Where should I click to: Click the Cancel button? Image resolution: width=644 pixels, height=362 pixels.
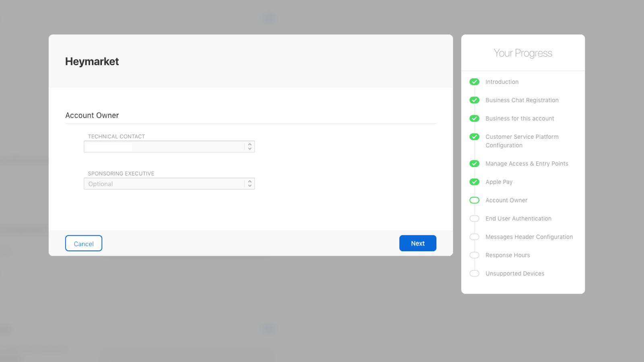(x=84, y=243)
